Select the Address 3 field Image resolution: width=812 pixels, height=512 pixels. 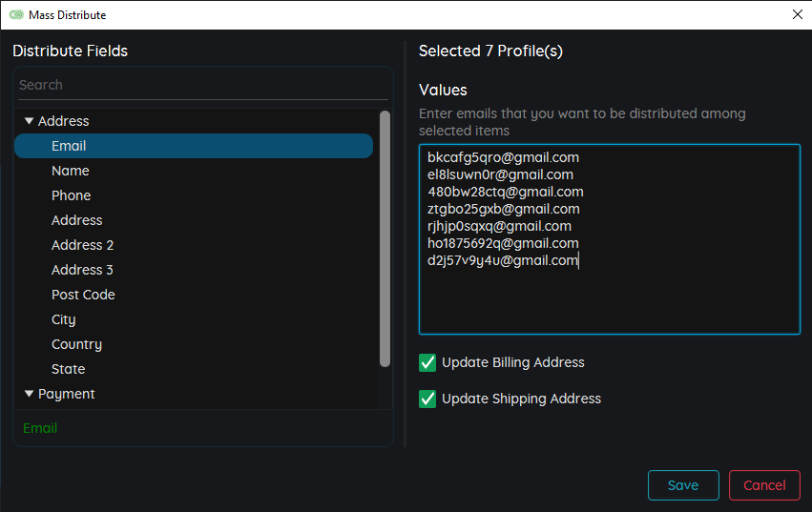(x=194, y=270)
